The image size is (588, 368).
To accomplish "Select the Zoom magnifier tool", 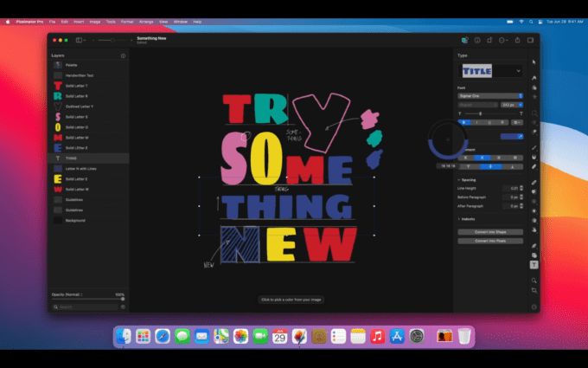I will (x=534, y=281).
